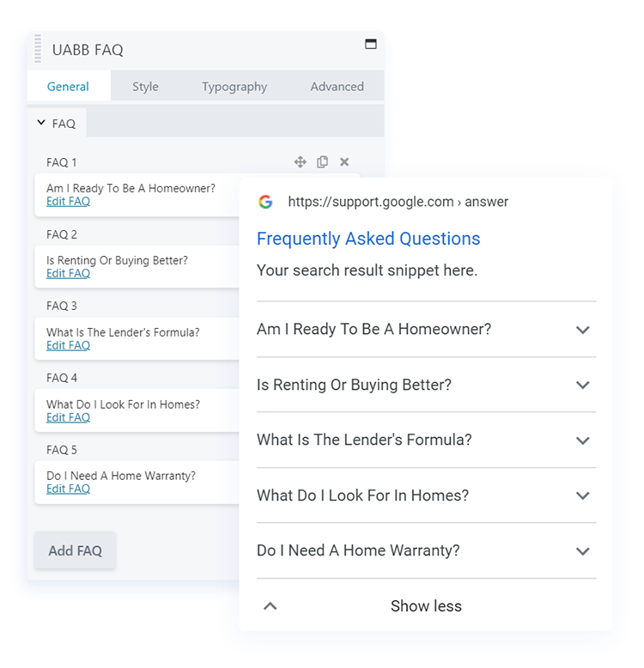Click Edit FAQ link under FAQ 3

(68, 345)
